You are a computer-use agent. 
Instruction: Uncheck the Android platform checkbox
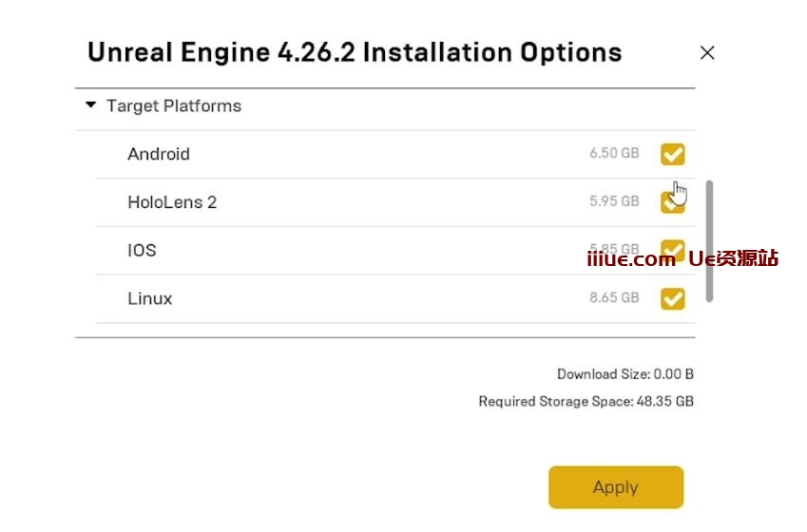pyautogui.click(x=672, y=154)
